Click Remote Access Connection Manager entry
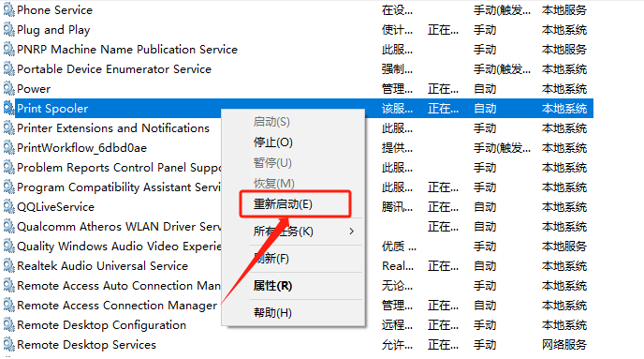Viewport: 644px width, 359px height. tap(117, 306)
